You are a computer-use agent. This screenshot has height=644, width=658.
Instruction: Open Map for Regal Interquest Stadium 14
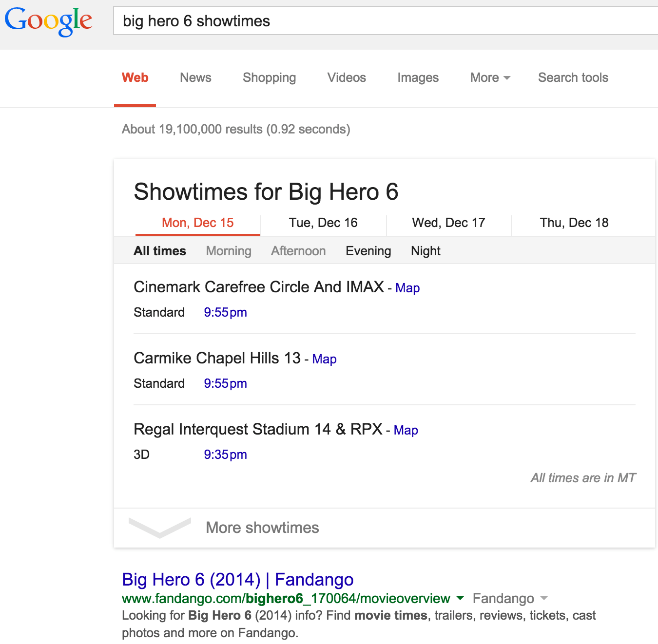pyautogui.click(x=406, y=430)
